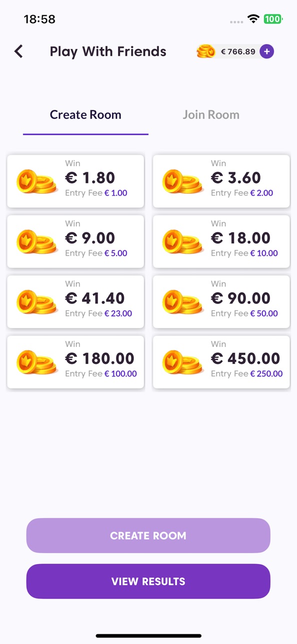Choose the € 180.00 win option

[x=75, y=362]
